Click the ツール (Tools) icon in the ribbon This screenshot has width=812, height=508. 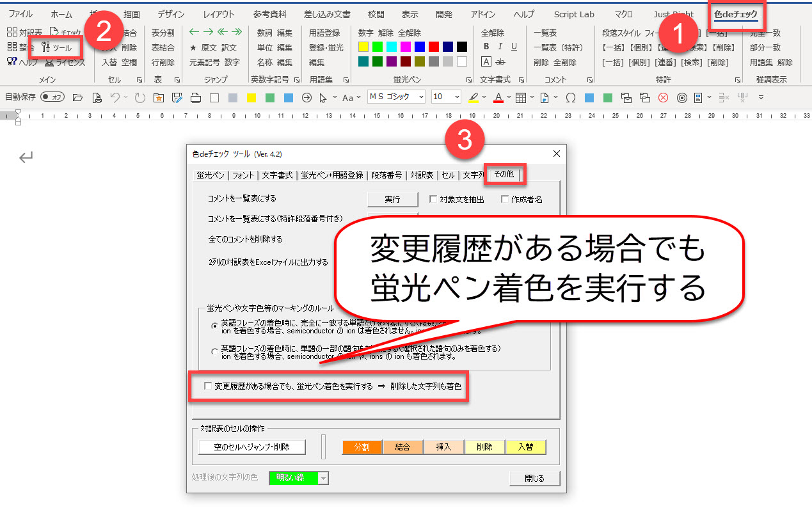(x=56, y=47)
